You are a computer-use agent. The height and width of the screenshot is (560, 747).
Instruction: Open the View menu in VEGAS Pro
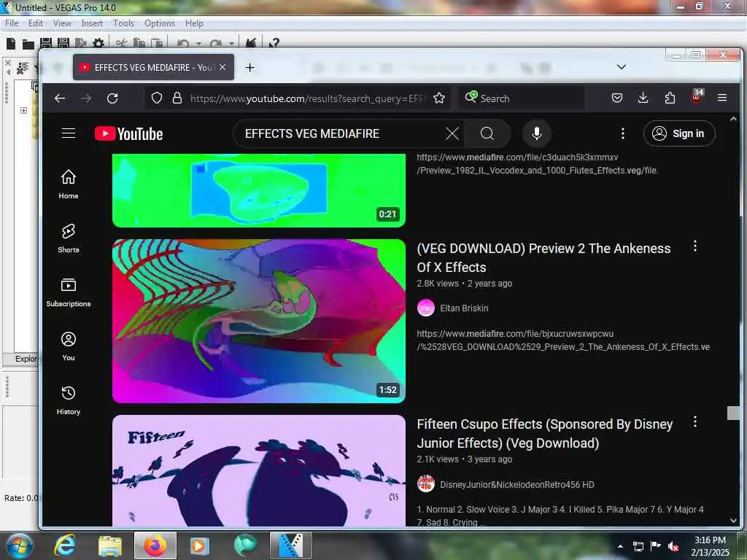coord(62,23)
